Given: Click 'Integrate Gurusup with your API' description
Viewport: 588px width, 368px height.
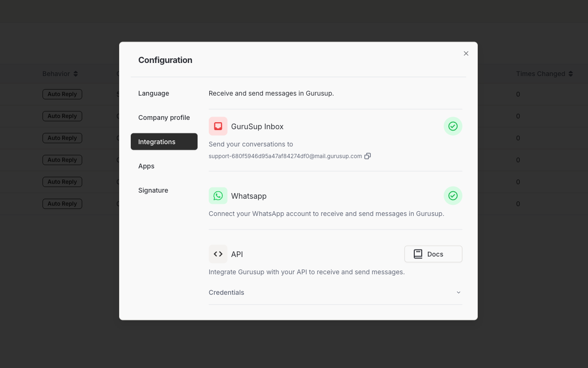Looking at the screenshot, I should (306, 272).
